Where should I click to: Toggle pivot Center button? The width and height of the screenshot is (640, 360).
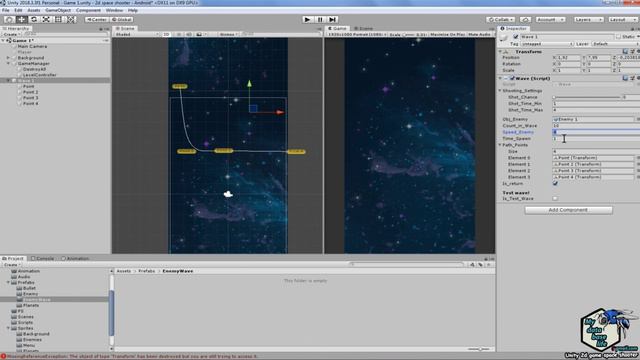pos(96,19)
